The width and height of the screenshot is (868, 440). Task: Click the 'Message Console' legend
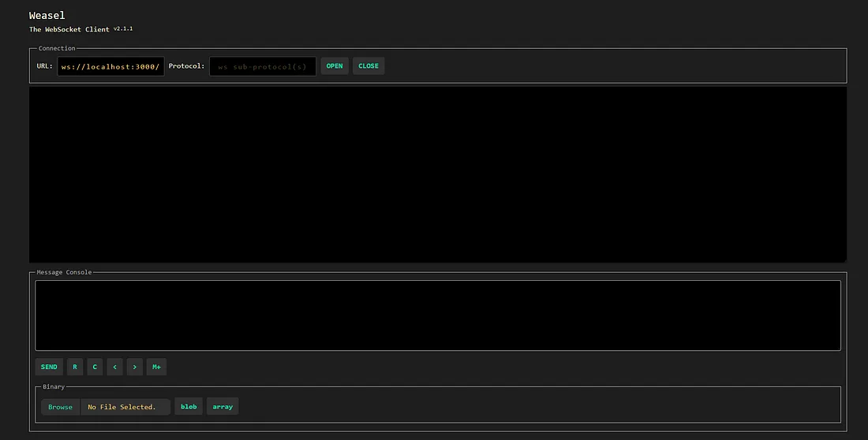[64, 272]
